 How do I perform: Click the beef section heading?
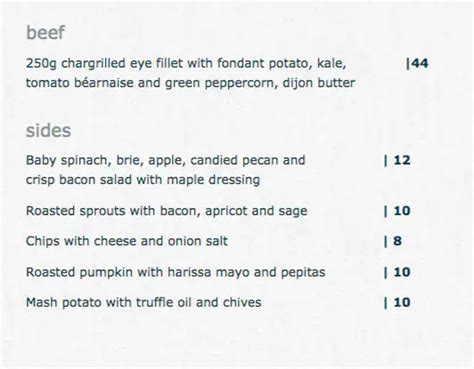click(x=45, y=33)
